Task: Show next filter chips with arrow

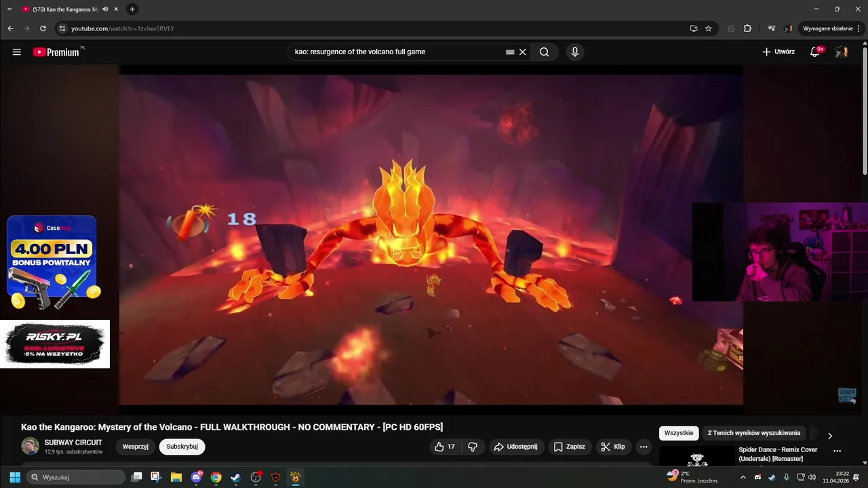Action: point(830,436)
